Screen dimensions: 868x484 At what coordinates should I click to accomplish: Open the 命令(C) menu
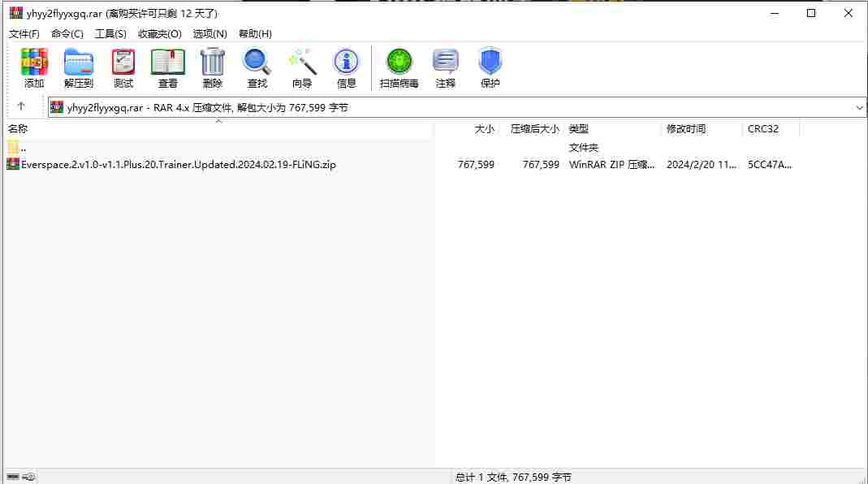[x=67, y=34]
